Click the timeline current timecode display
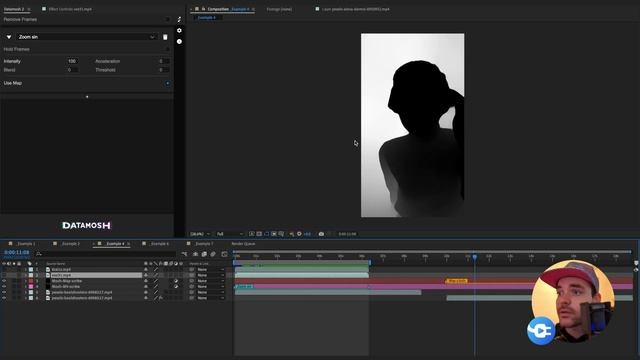The image size is (640, 360). (16, 253)
